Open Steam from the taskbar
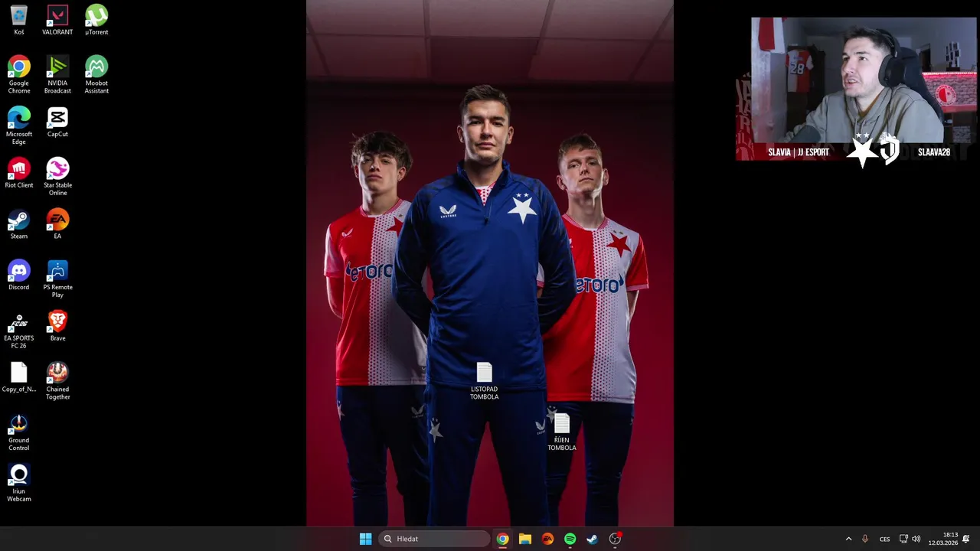The height and width of the screenshot is (551, 980). [592, 539]
